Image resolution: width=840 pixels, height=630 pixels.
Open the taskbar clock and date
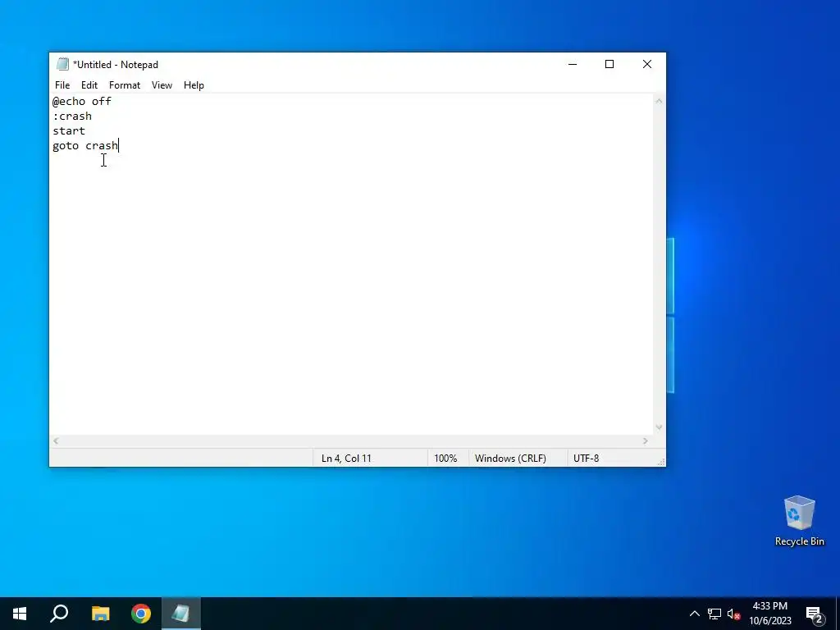(769, 614)
